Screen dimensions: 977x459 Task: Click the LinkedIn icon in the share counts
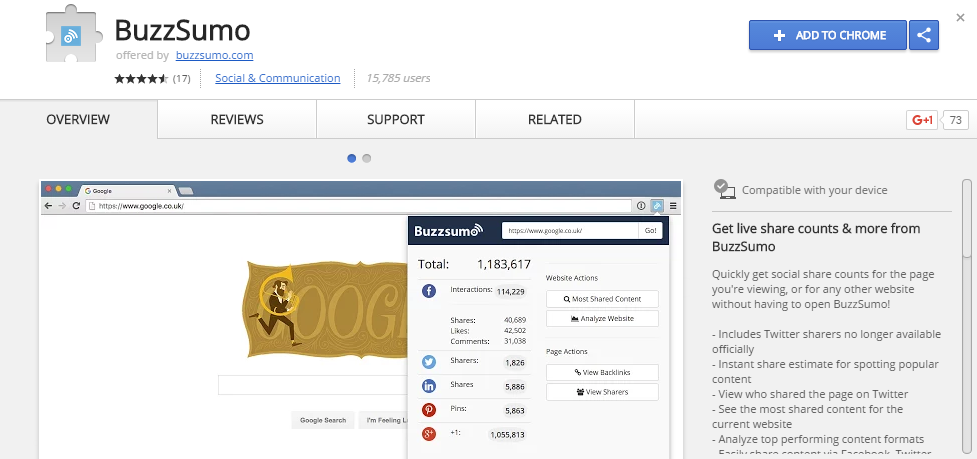[x=429, y=385]
